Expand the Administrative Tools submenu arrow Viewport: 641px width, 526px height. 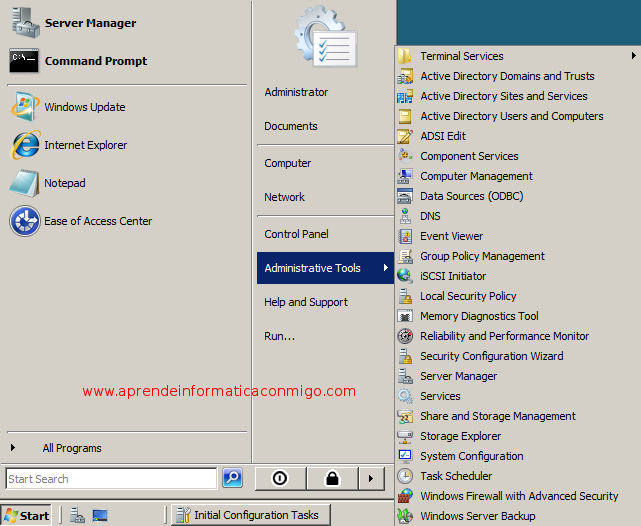[385, 268]
